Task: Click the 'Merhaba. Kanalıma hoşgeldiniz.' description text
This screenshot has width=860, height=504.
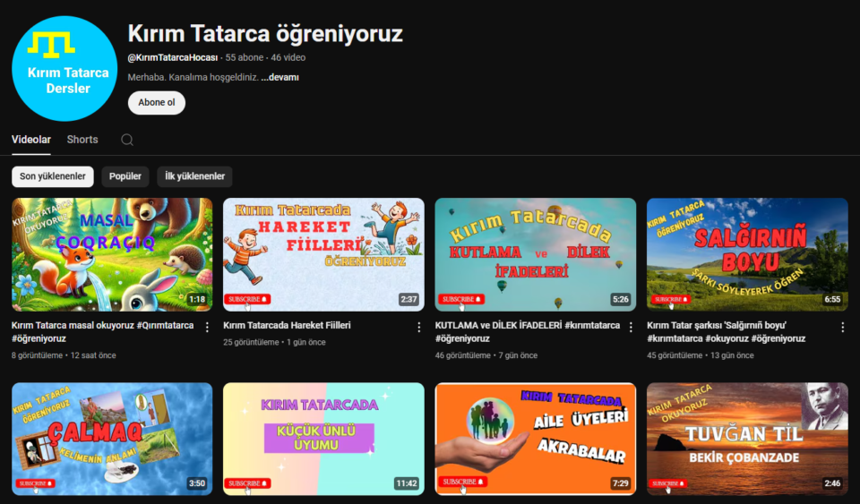Action: click(193, 77)
